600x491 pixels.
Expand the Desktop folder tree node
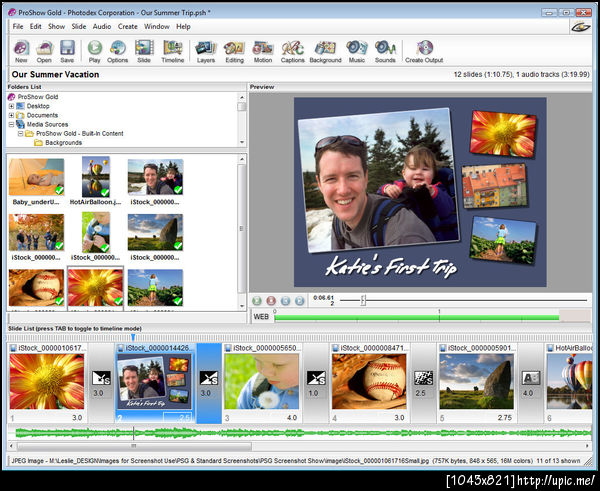pos(11,106)
